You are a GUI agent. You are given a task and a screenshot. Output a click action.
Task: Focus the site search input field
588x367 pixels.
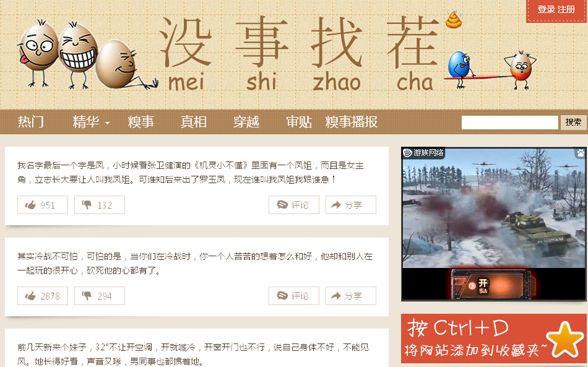509,123
